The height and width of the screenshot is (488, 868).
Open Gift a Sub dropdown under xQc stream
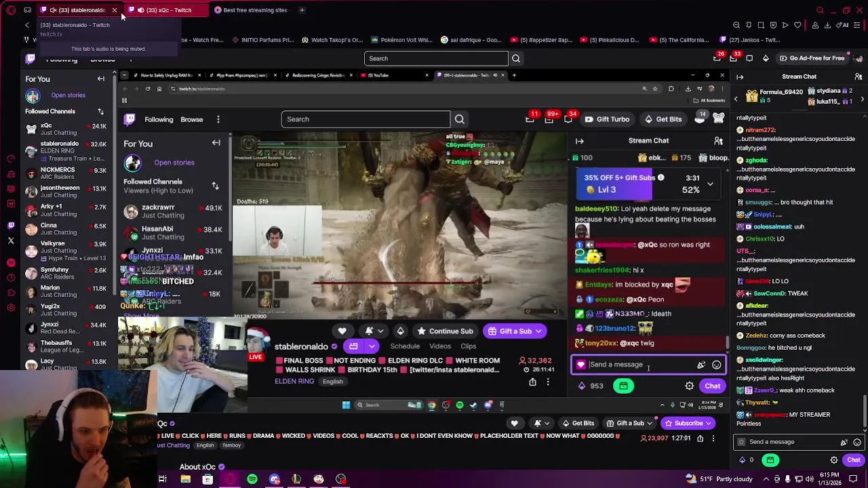click(630, 424)
